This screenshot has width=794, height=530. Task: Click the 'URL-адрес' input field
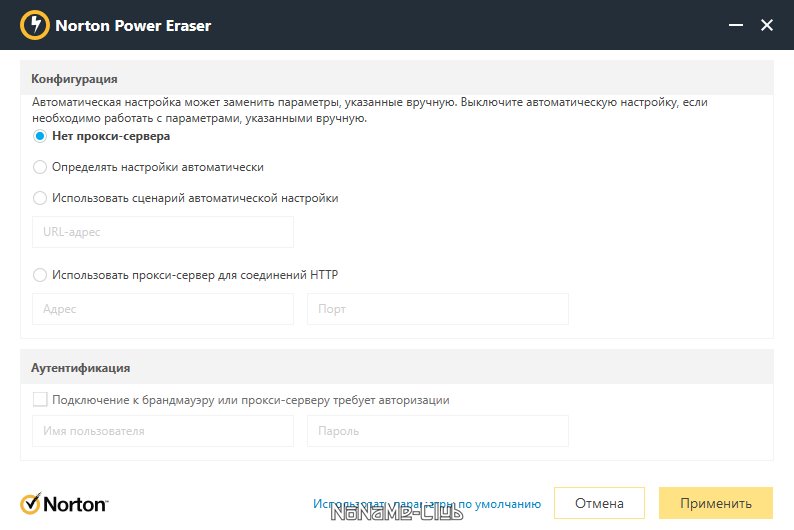pyautogui.click(x=163, y=232)
